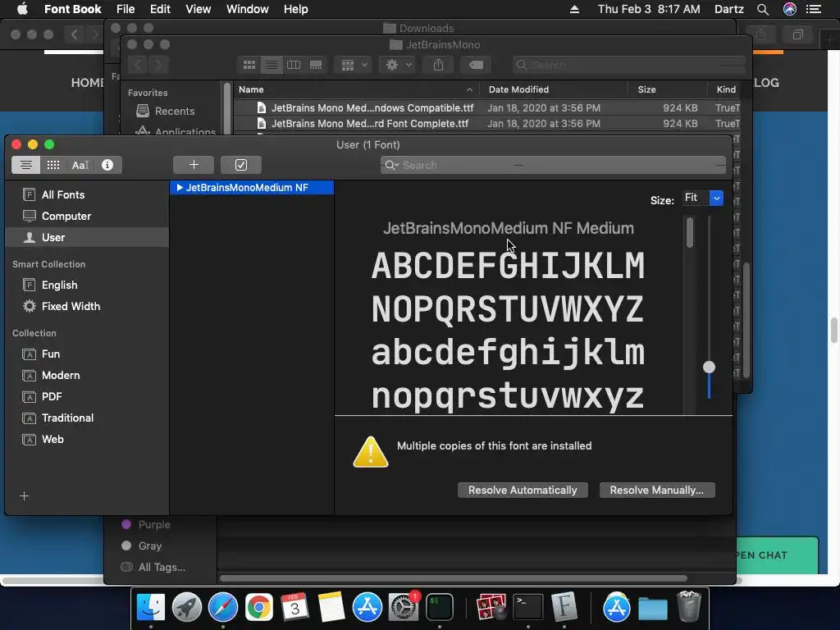840x630 pixels.
Task: Select gallery view in JetBrainsMono Finder window
Action: point(316,65)
